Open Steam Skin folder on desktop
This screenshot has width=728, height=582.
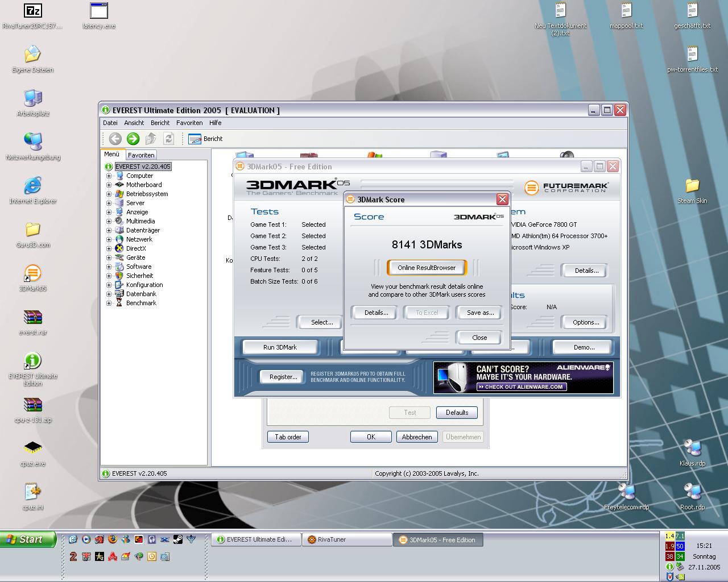tap(692, 190)
